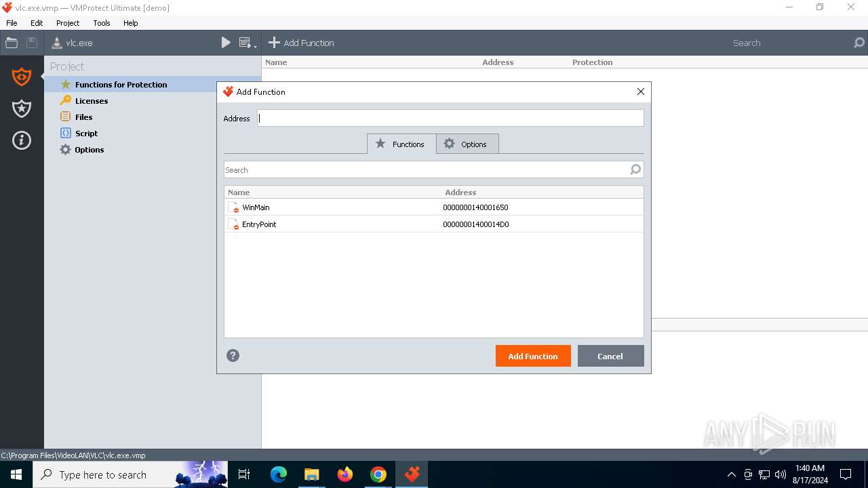The height and width of the screenshot is (488, 868).
Task: Open help via question mark icon
Action: (233, 356)
